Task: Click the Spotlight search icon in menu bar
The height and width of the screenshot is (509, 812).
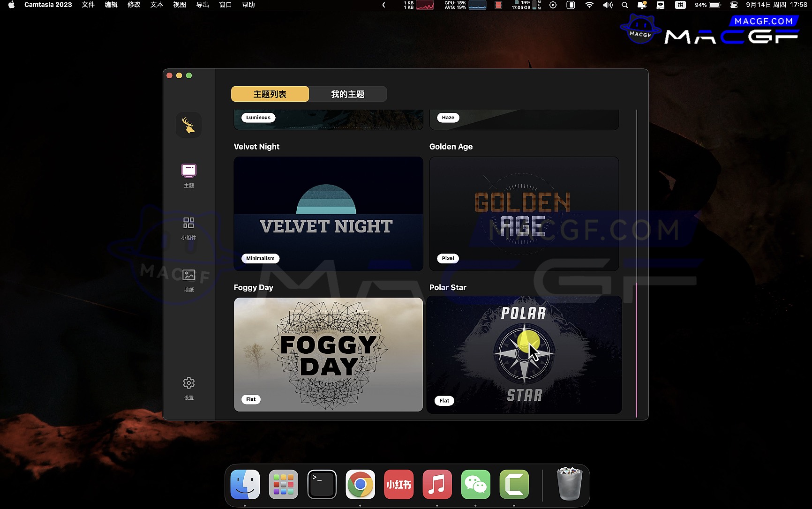Action: 624,5
